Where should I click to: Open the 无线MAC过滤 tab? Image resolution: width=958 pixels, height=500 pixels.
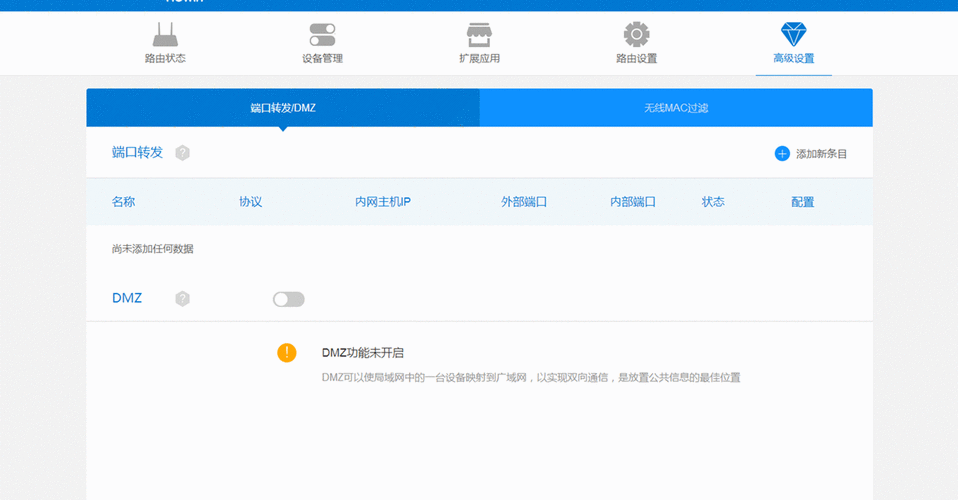(x=676, y=107)
